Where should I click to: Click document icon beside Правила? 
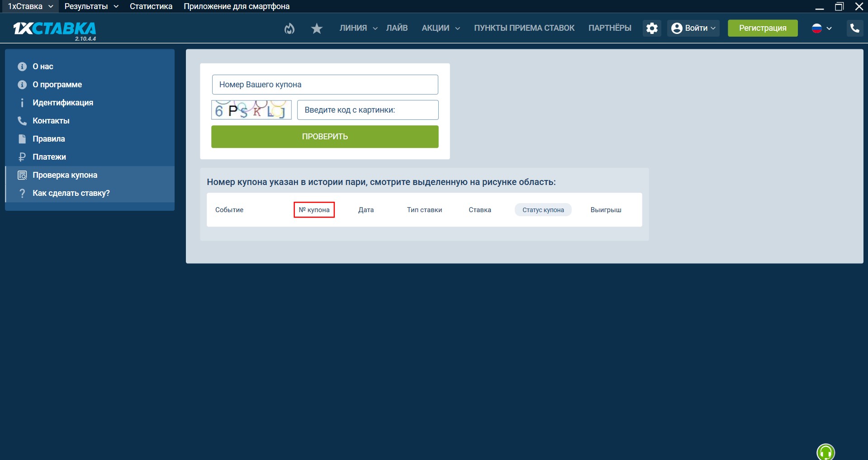click(22, 139)
